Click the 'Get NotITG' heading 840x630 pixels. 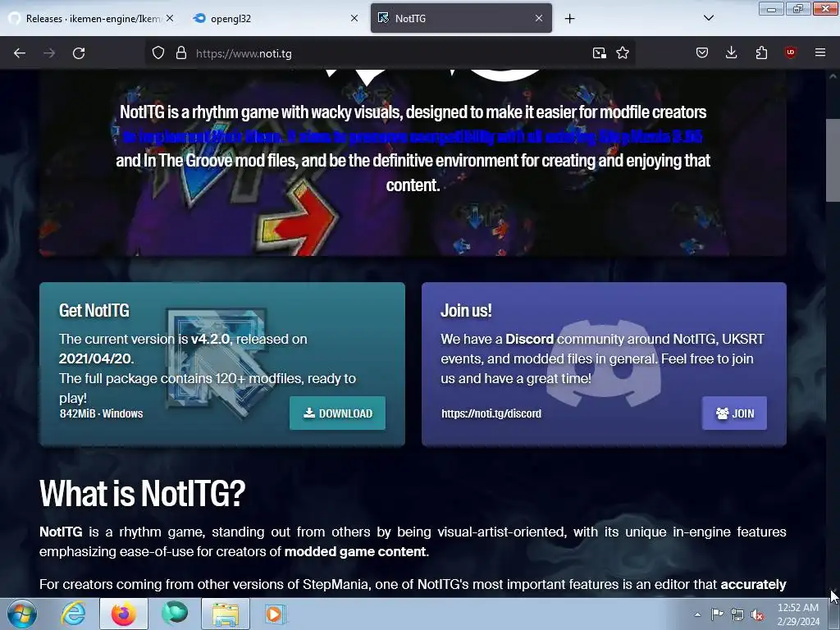pyautogui.click(x=94, y=311)
